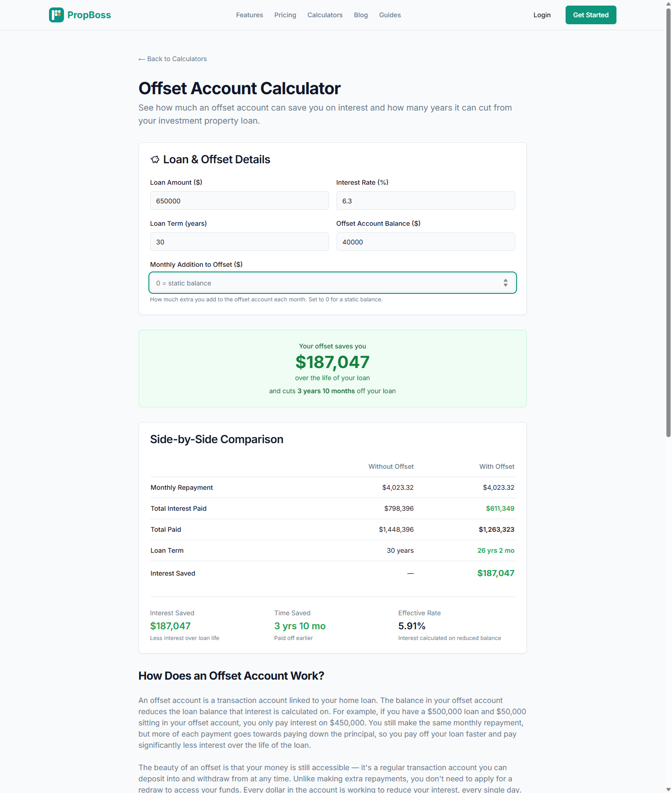Focus the Loan Amount input field

[x=239, y=201]
